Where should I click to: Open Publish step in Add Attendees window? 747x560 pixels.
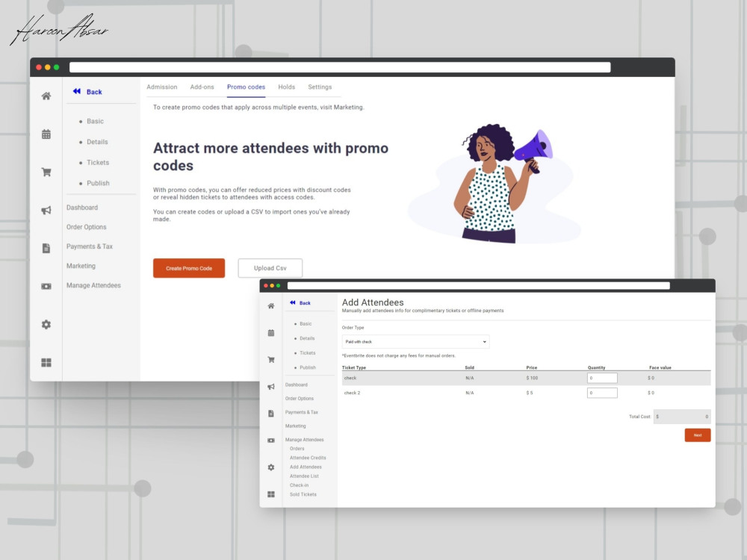pos(308,367)
